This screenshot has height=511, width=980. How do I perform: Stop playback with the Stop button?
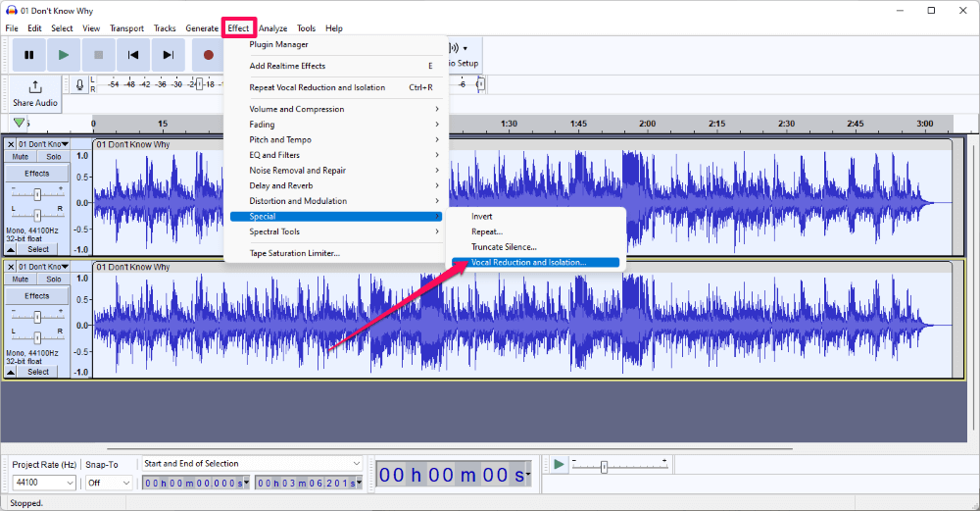coord(98,55)
